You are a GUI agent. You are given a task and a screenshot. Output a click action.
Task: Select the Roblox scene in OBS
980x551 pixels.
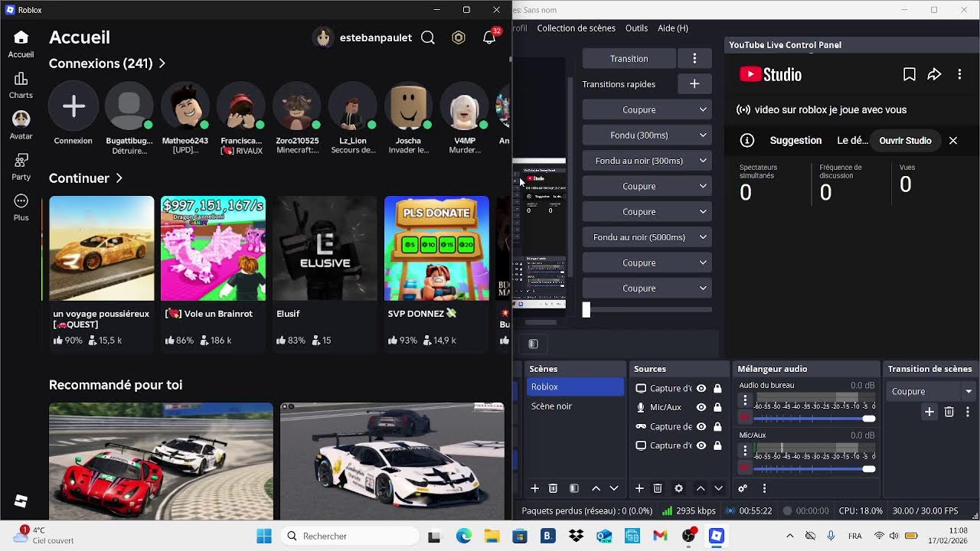(x=575, y=387)
